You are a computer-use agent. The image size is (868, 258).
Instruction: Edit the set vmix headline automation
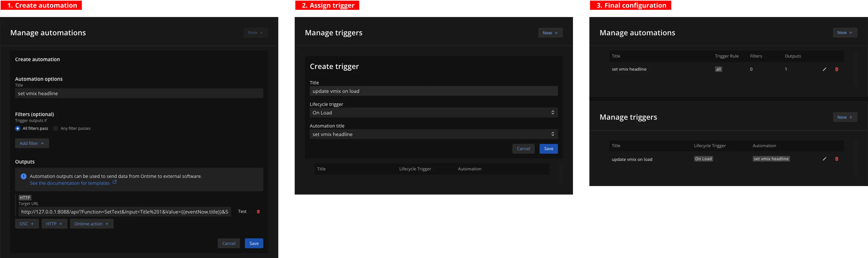pos(824,69)
